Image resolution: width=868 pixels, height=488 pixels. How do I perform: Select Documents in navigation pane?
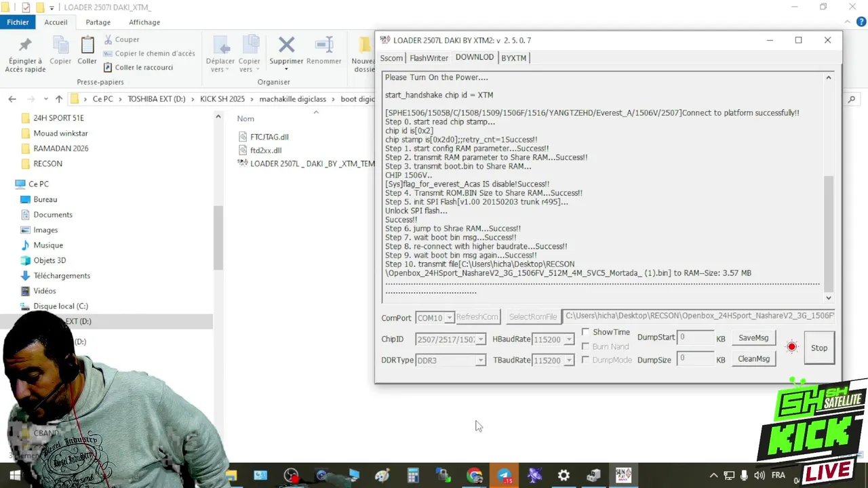[x=52, y=215]
